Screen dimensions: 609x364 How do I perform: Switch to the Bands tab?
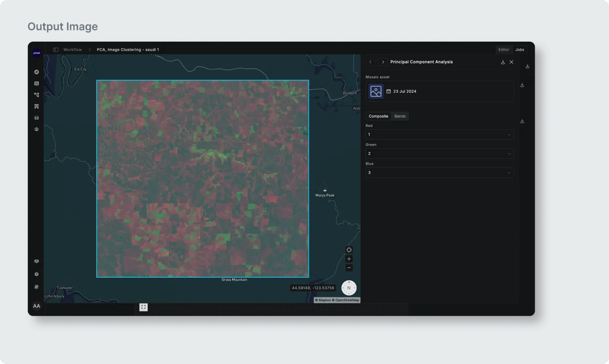tap(400, 116)
